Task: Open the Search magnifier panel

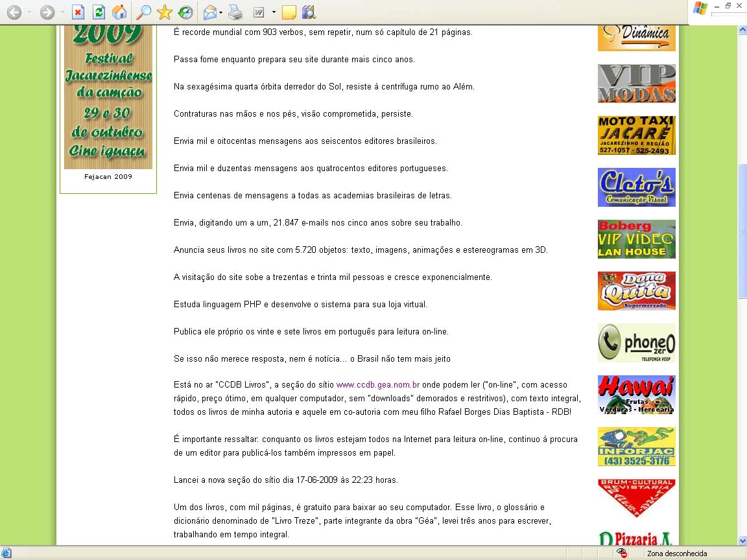Action: (x=143, y=12)
